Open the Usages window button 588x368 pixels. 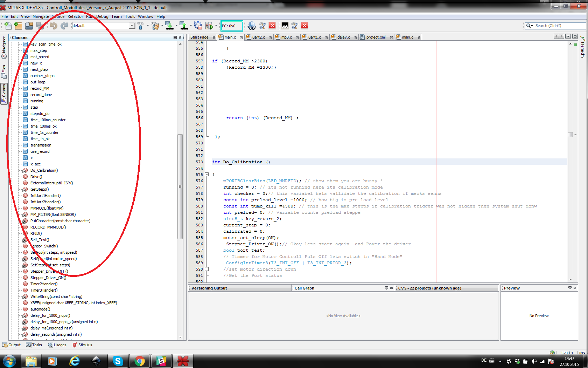coord(57,345)
